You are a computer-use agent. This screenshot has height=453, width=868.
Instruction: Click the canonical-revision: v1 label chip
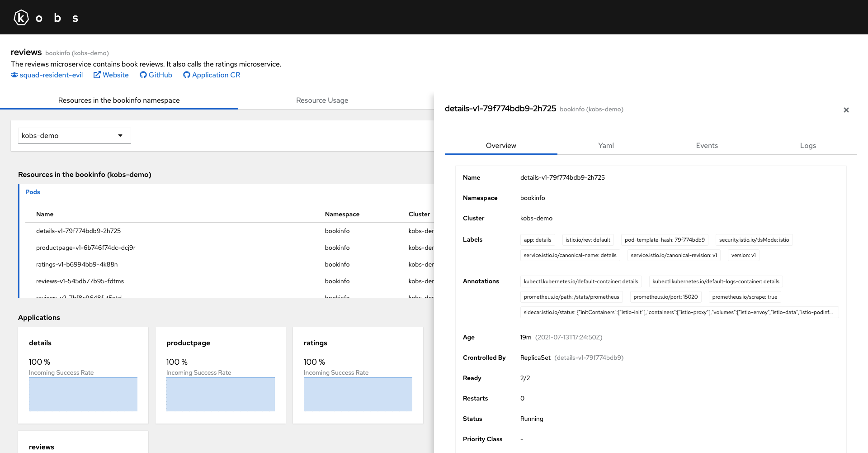pos(674,256)
